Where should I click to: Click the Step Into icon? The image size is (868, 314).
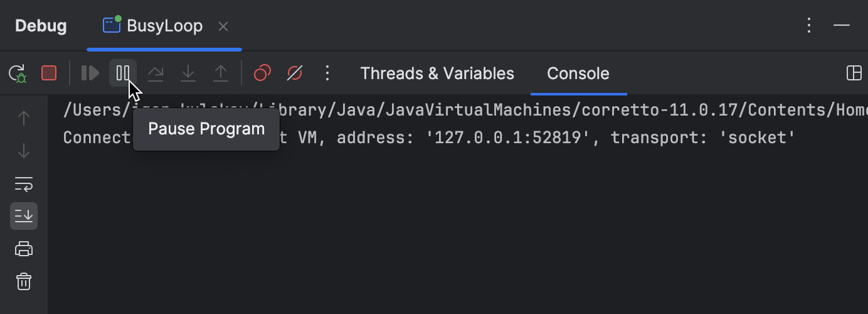point(188,73)
